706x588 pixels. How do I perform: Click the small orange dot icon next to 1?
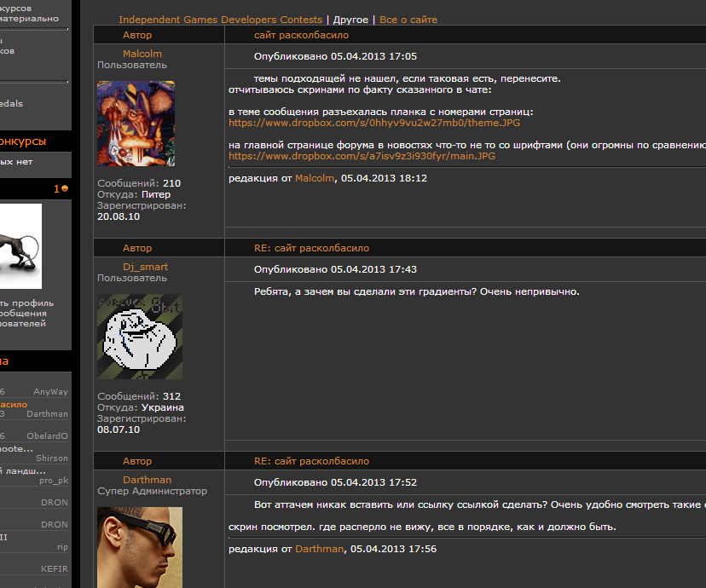65,188
